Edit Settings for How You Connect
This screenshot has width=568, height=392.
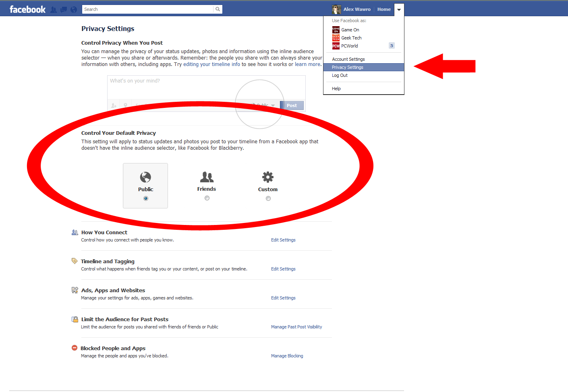pos(283,240)
